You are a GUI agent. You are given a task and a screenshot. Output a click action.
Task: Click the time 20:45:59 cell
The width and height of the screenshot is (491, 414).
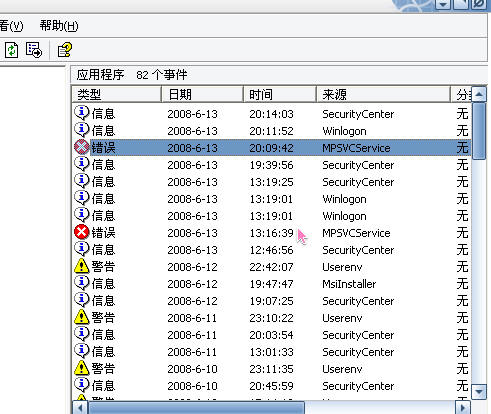[271, 386]
